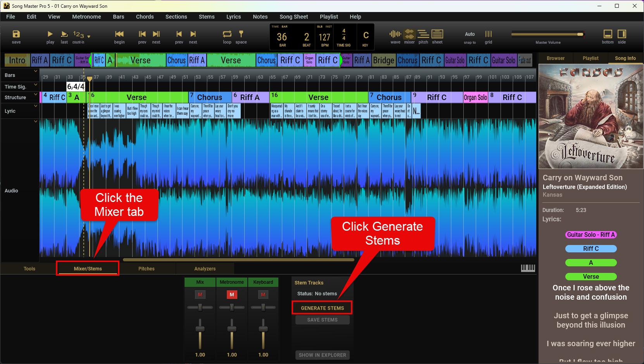
Task: Start playback with the play icon
Action: pyautogui.click(x=50, y=34)
